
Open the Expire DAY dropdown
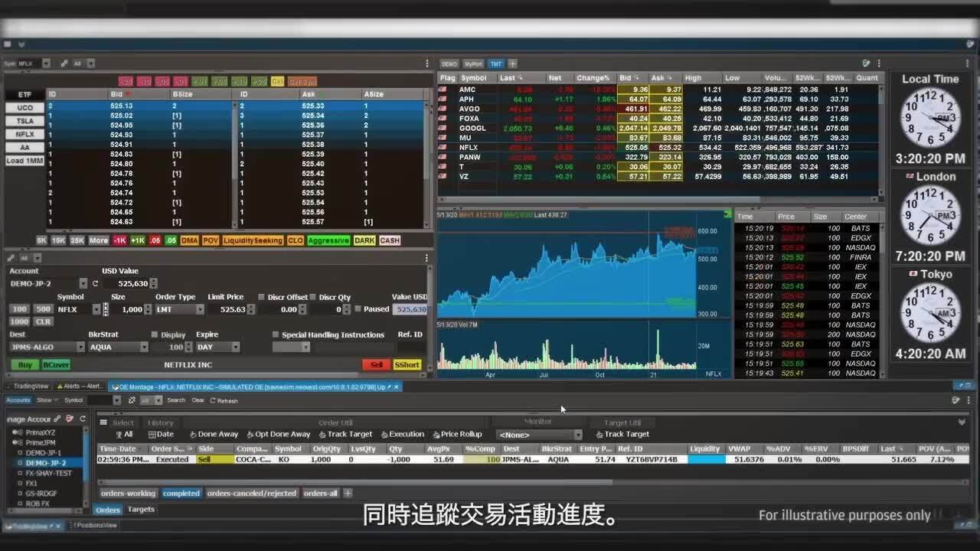pos(234,347)
